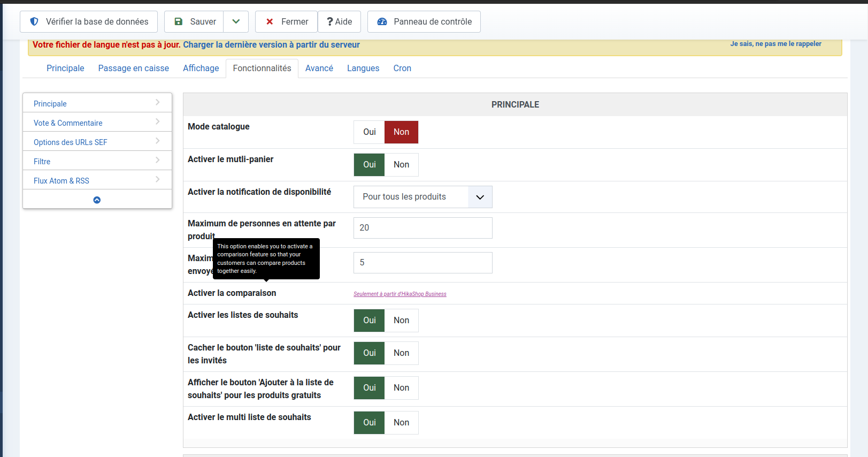Open the Avancé tab

pyautogui.click(x=319, y=68)
